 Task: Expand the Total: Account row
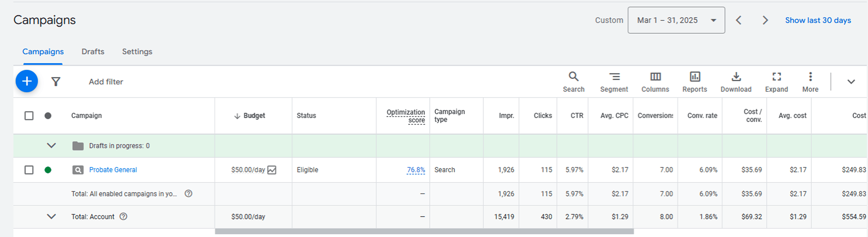click(x=52, y=217)
